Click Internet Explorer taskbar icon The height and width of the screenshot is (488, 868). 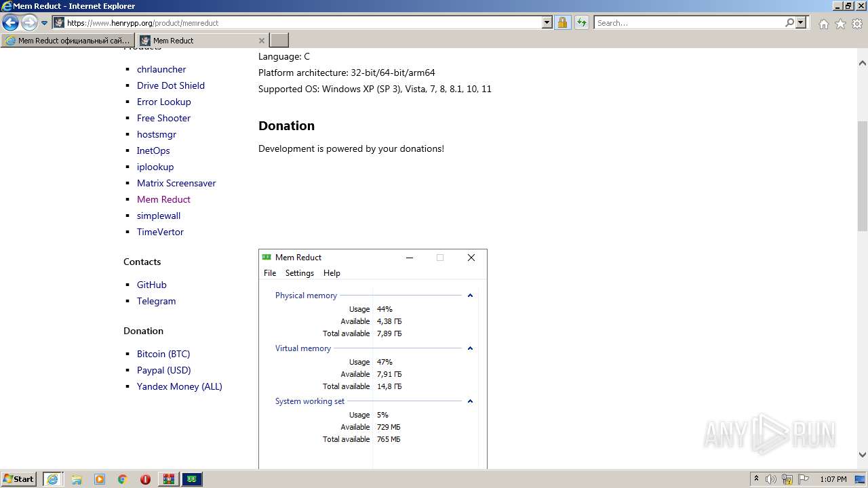52,479
